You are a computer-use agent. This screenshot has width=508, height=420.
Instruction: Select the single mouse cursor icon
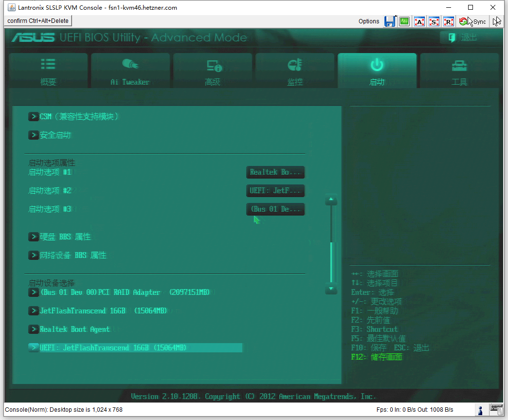click(498, 21)
